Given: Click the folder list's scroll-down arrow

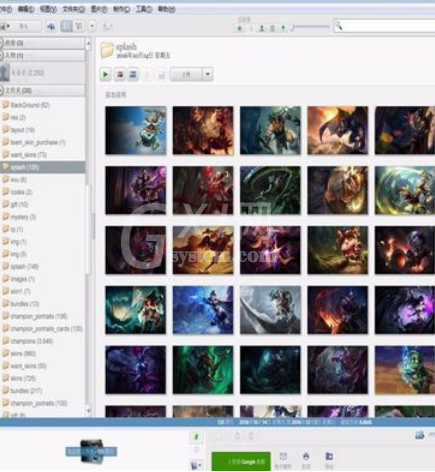Looking at the screenshot, I should point(88,411).
